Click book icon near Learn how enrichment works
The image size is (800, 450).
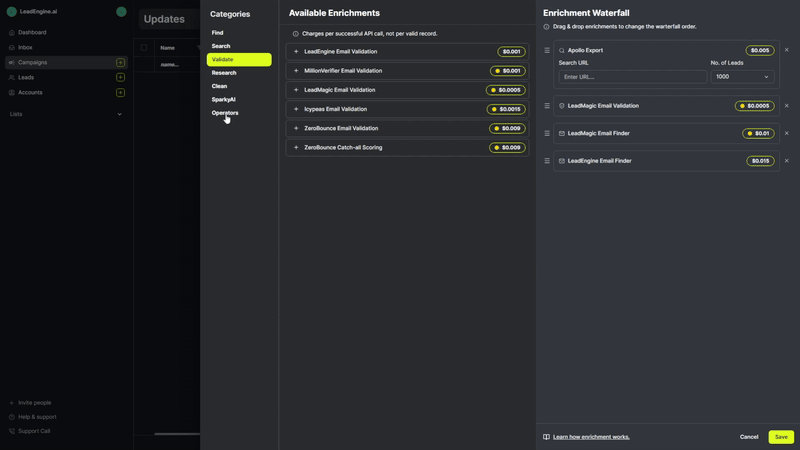pos(546,437)
